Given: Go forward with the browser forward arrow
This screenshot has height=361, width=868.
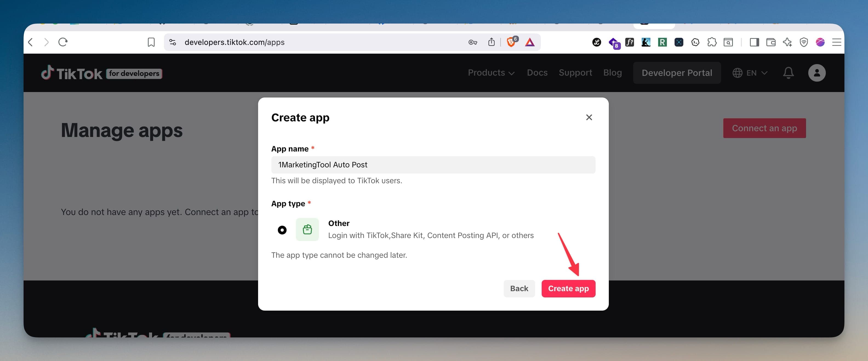Looking at the screenshot, I should 47,42.
